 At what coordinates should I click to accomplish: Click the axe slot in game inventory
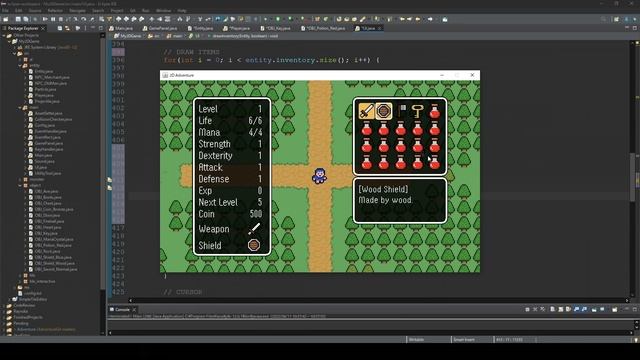401,111
